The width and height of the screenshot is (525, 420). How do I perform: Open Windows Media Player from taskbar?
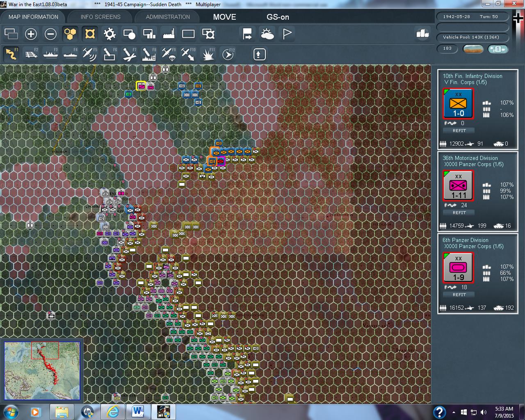(x=36, y=412)
